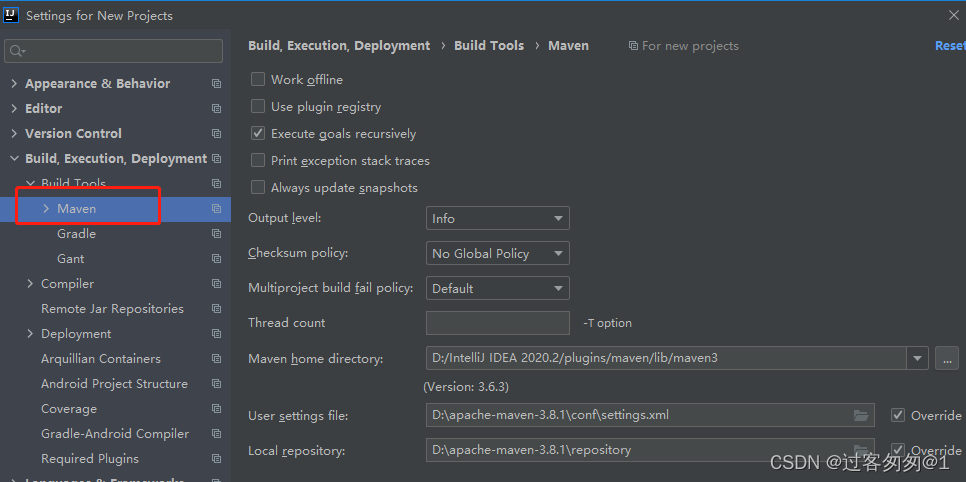Click the settings search field
The width and height of the screenshot is (966, 482).
[113, 51]
